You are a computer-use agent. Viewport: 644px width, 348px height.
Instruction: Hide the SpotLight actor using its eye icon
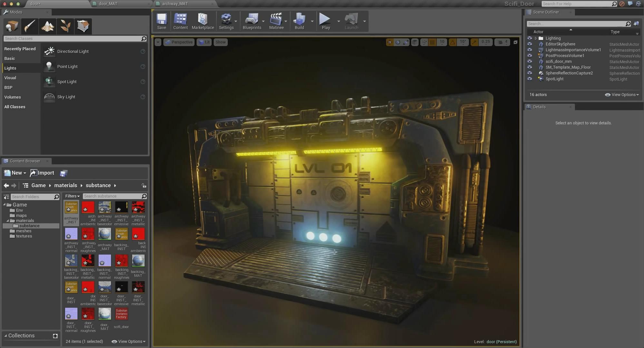point(530,79)
